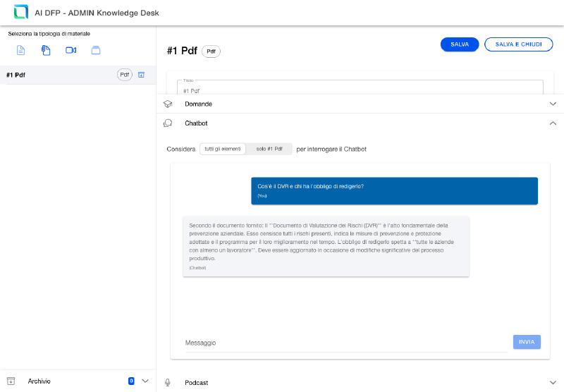Screen dimensions: 564x392
Task: Click the Titolo text field
Action: click(360, 87)
